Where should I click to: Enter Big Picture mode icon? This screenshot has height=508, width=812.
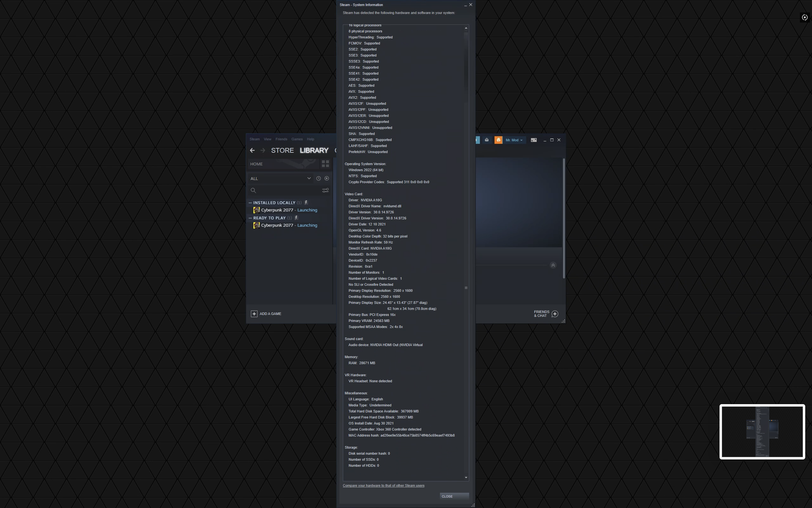533,140
